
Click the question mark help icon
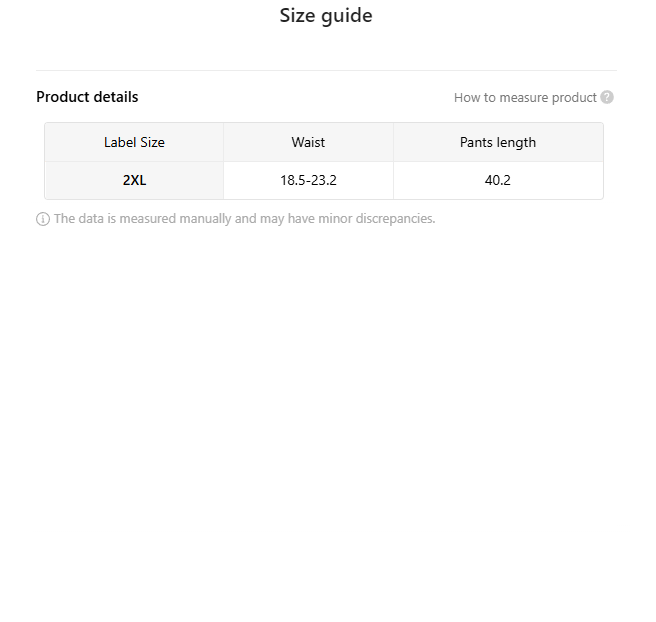point(607,98)
